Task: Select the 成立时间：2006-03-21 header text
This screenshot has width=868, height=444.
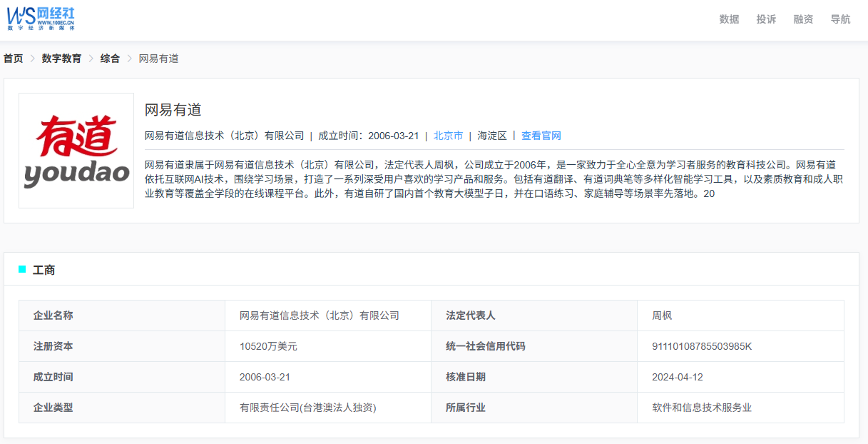Action: (368, 136)
